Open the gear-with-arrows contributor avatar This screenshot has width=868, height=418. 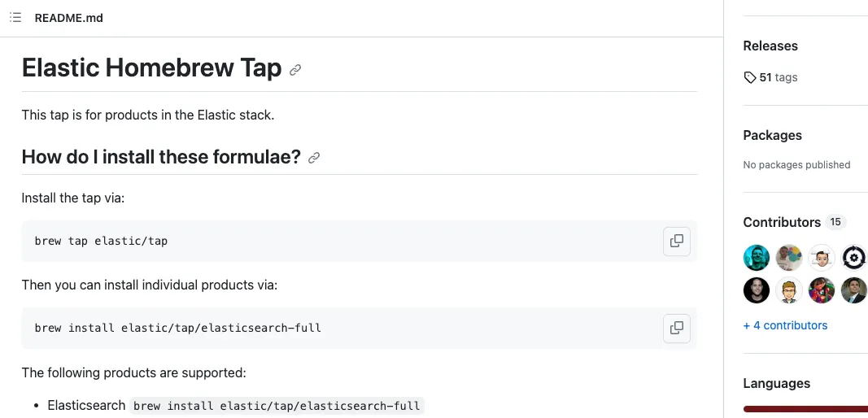click(854, 258)
